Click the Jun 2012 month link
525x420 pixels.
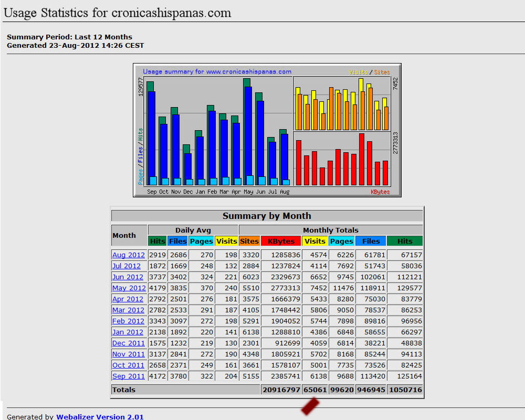(128, 277)
